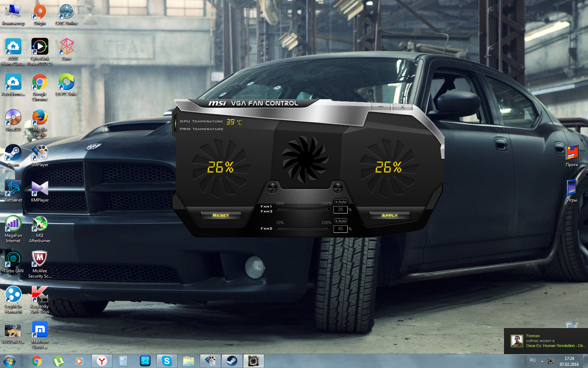Open Calculator from the taskbar
The width and height of the screenshot is (588, 368).
[x=123, y=361]
